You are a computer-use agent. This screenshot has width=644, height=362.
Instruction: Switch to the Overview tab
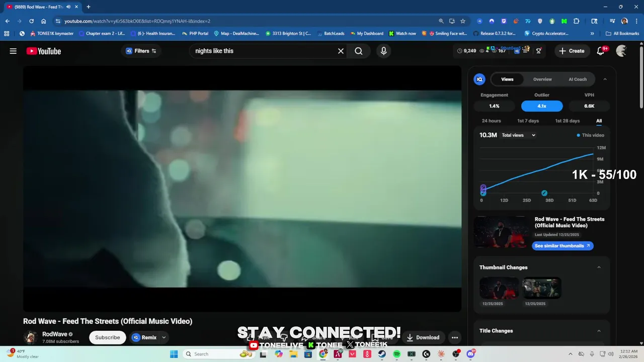542,79
